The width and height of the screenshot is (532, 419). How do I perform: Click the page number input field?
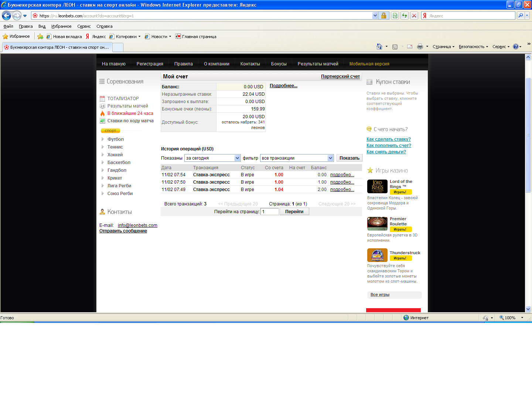270,212
